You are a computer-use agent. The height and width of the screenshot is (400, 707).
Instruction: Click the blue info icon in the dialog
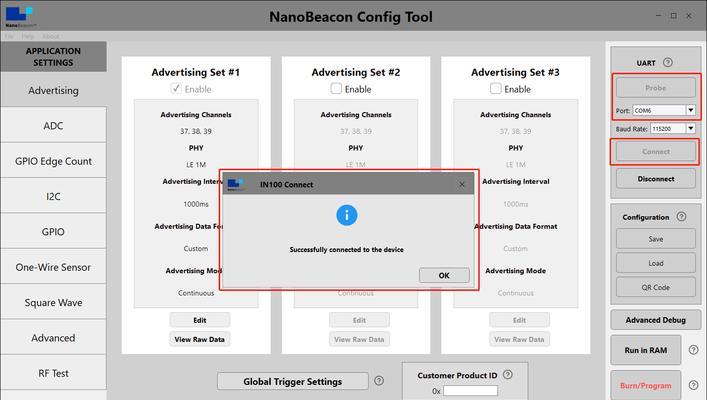coord(346,215)
